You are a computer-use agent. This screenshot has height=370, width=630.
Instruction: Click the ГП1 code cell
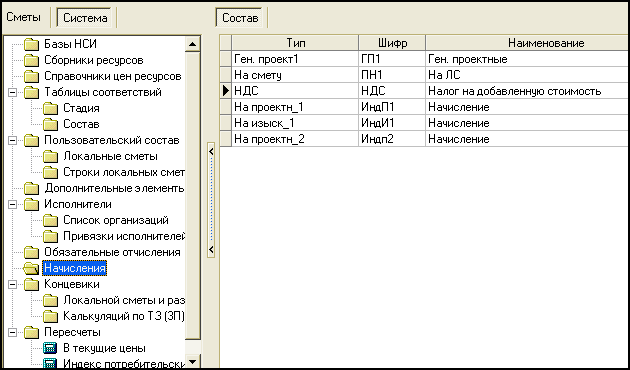[x=392, y=59]
